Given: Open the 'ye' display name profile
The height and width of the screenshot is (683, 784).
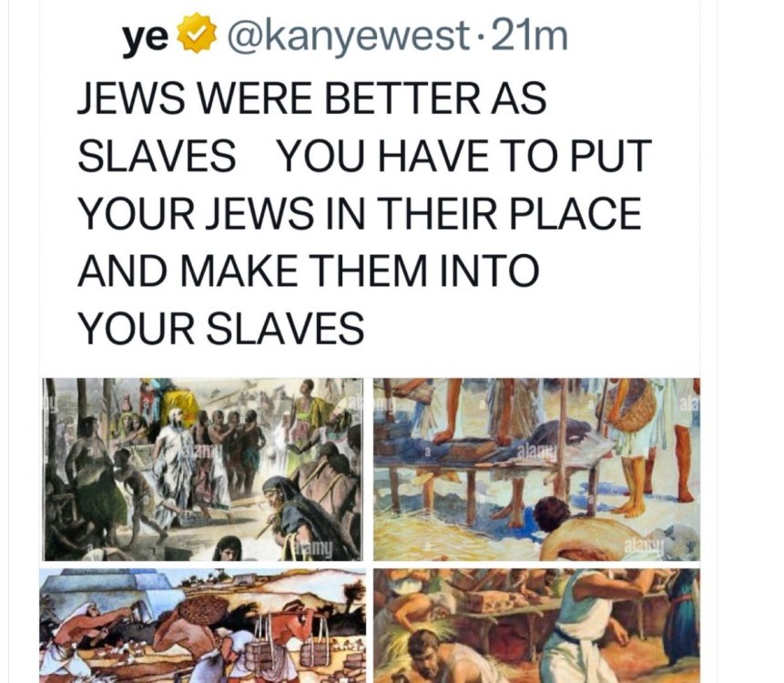Looking at the screenshot, I should (x=146, y=37).
